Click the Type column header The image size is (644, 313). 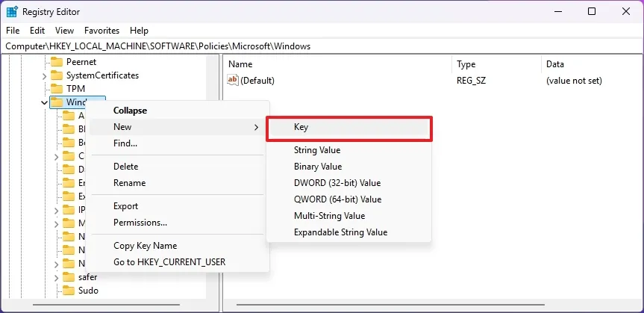[x=466, y=64]
